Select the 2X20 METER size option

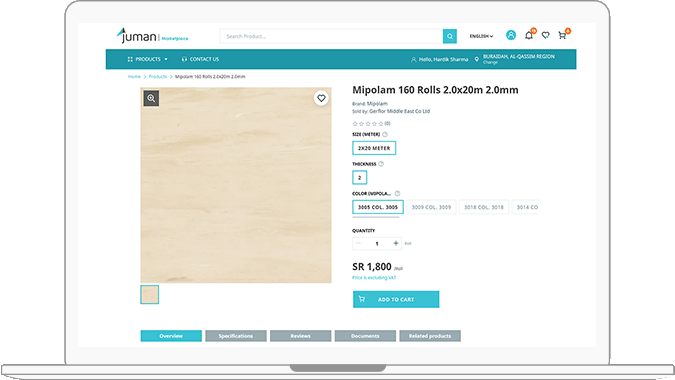374,148
